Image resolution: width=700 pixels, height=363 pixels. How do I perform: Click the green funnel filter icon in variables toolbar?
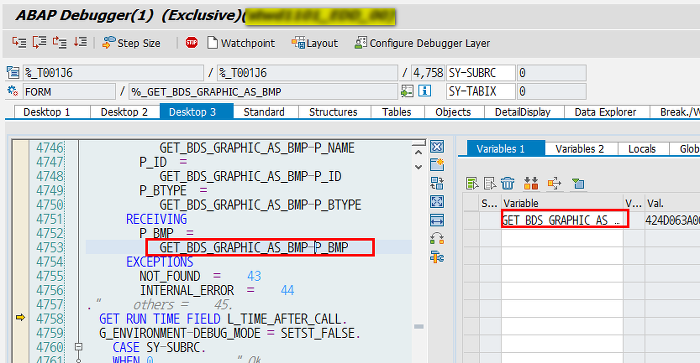coord(578,183)
